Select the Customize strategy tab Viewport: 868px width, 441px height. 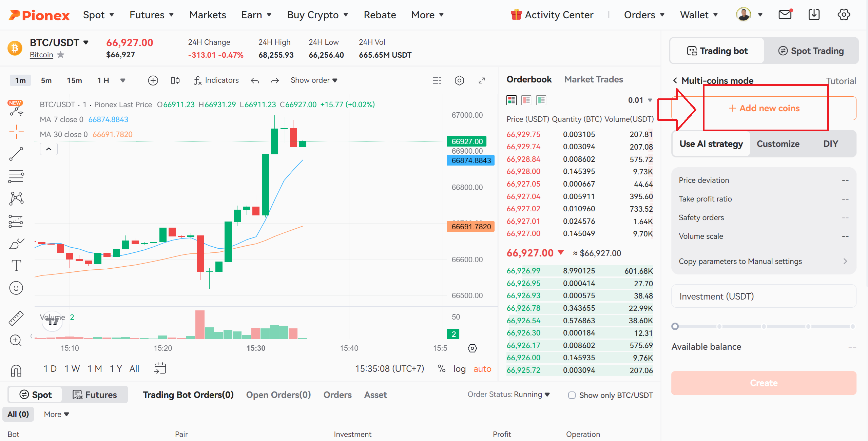pos(778,144)
